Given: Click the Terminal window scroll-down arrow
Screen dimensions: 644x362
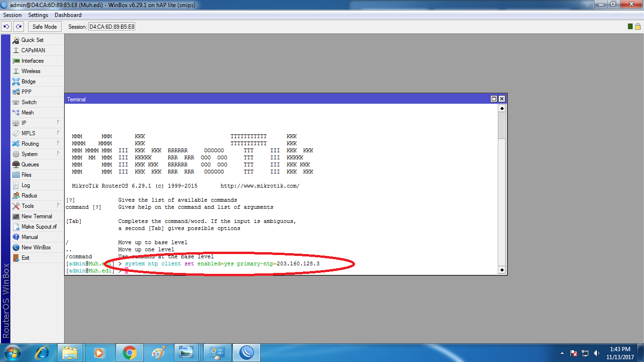Looking at the screenshot, I should coord(502,270).
